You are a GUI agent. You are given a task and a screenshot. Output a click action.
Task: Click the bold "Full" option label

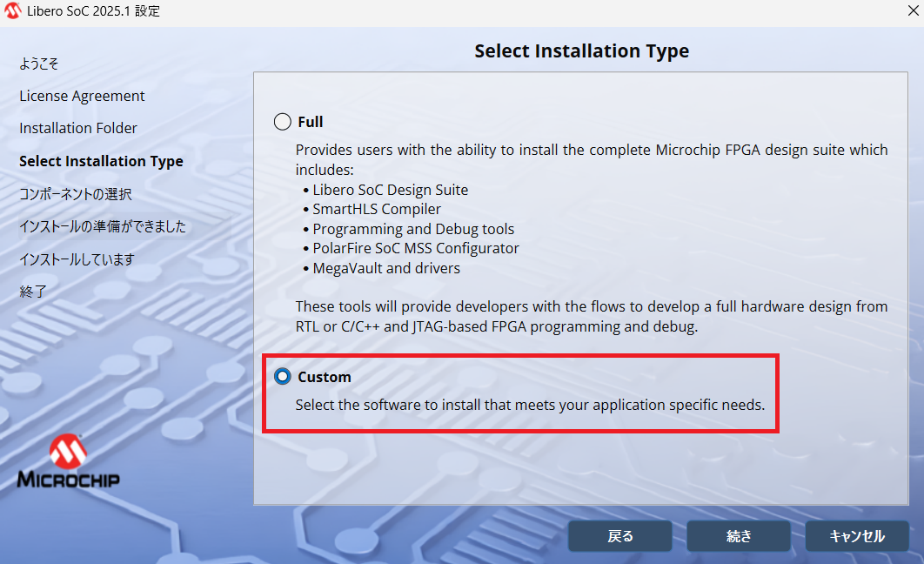point(311,122)
